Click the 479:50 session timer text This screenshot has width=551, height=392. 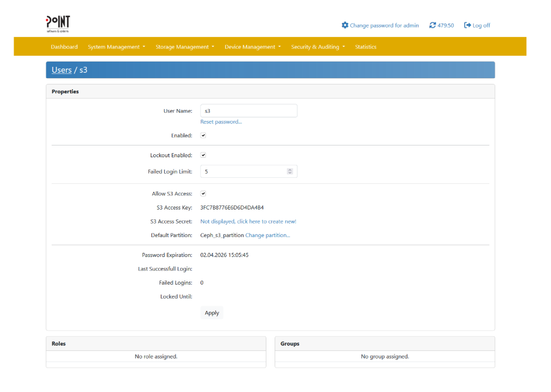pos(445,25)
